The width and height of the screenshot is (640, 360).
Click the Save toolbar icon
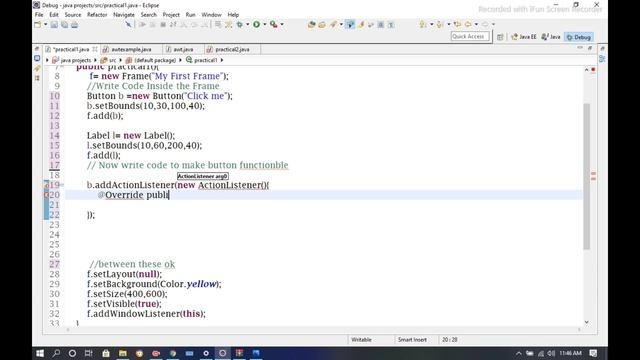[54, 25]
